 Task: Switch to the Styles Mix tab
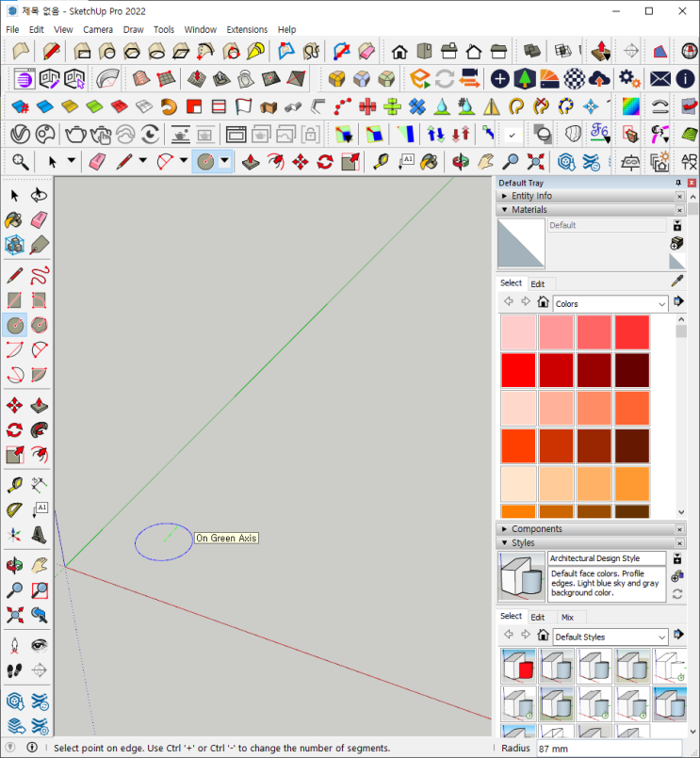click(x=567, y=617)
